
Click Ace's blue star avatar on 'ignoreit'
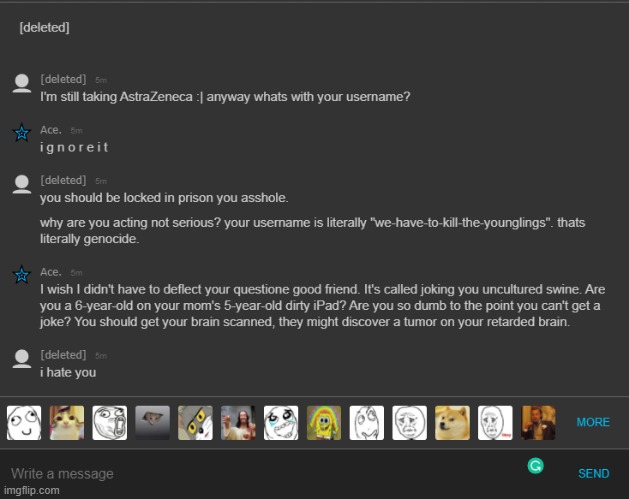22,133
